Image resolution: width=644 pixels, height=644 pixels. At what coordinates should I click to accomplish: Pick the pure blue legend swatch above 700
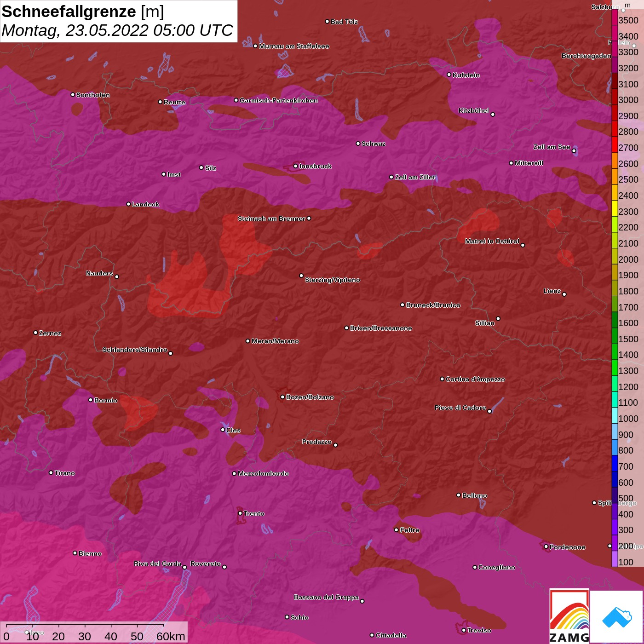615,463
